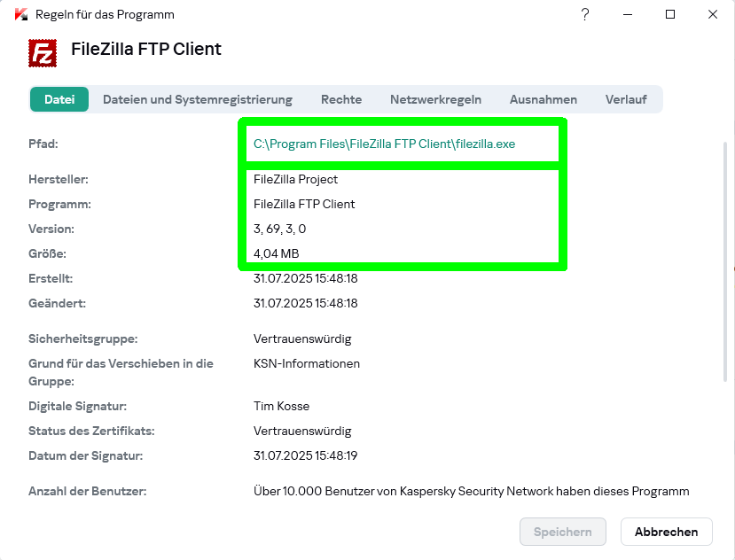Click the FileZilla FTP Client heading
This screenshot has height=560, width=735.
click(146, 50)
